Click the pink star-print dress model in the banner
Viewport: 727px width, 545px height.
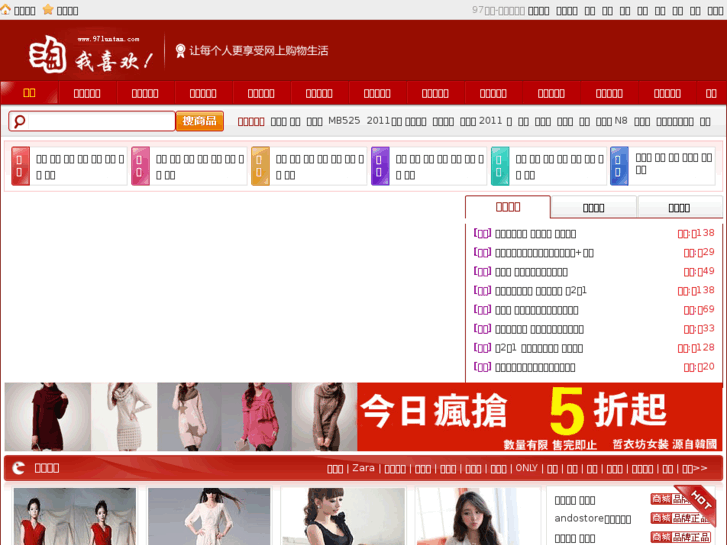click(189, 417)
